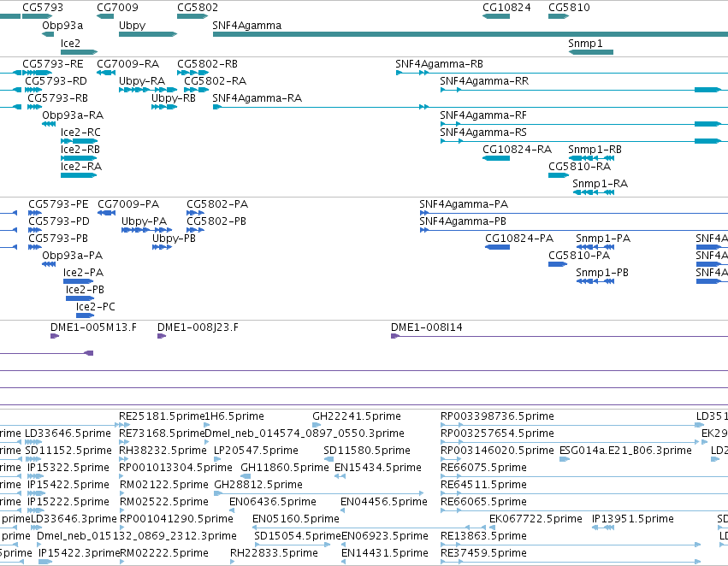
Task: Select transcript CG5793-RB
Action: pos(57,98)
